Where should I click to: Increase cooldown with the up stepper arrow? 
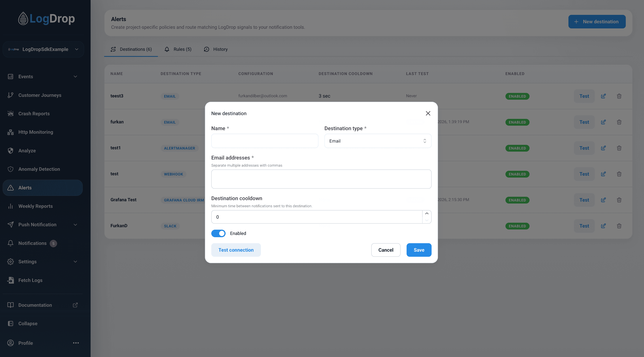pos(427,214)
